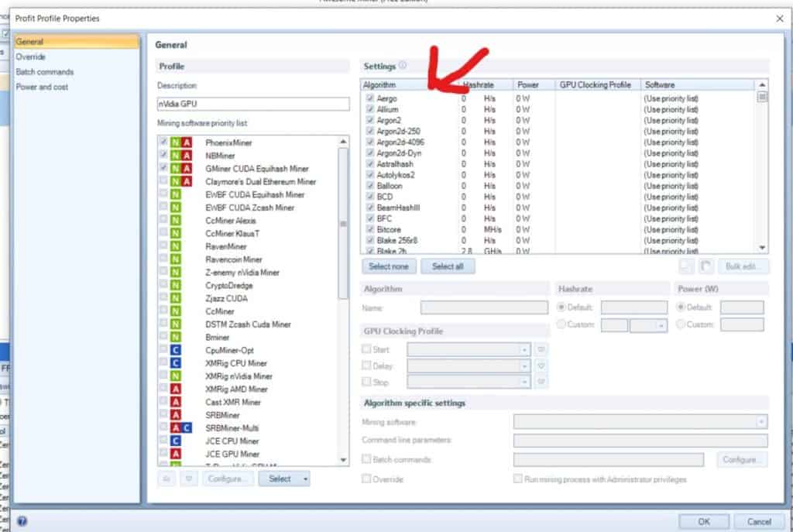Click the Command line parameters field

(x=640, y=441)
